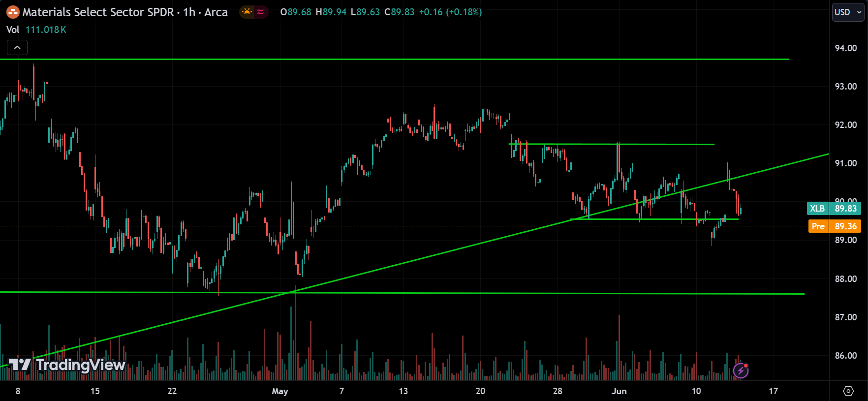This screenshot has height=401, width=868.
Task: Click the 28 date label on time axis
Action: [x=558, y=391]
